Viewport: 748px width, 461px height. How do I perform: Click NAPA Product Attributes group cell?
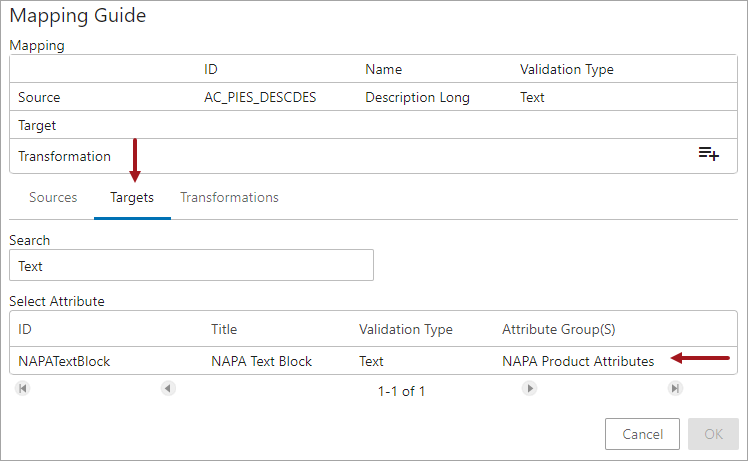pyautogui.click(x=578, y=361)
